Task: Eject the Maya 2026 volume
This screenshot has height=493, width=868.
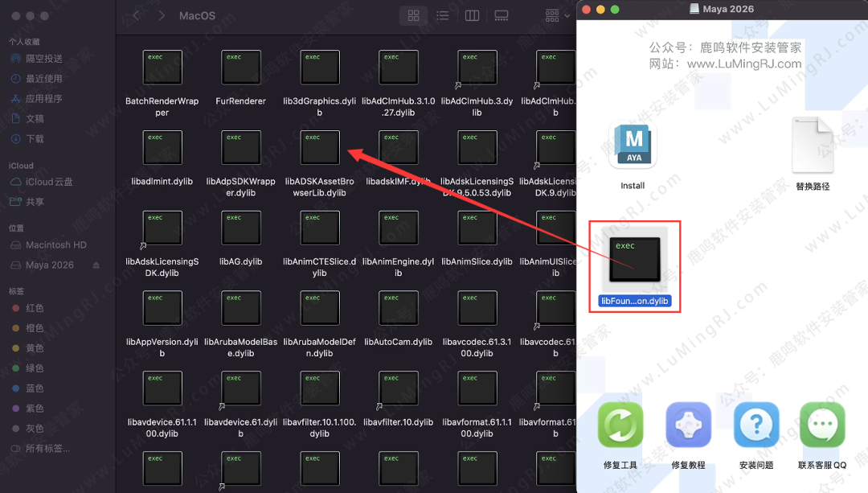Action: pos(97,265)
